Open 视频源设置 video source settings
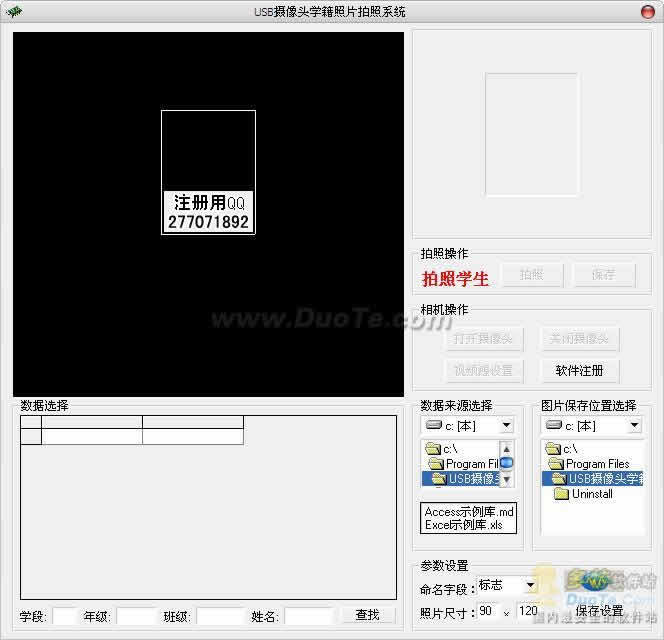 (484, 371)
